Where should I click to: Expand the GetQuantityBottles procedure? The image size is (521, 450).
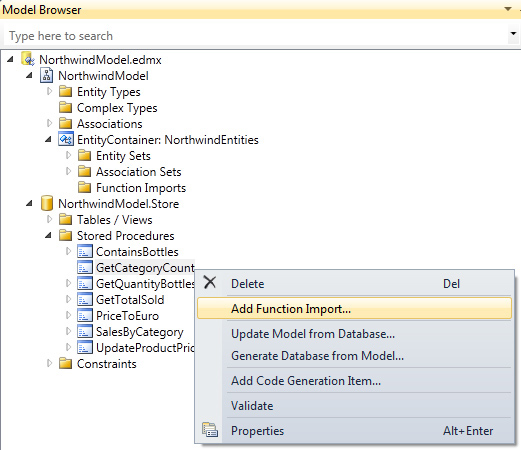tap(68, 283)
